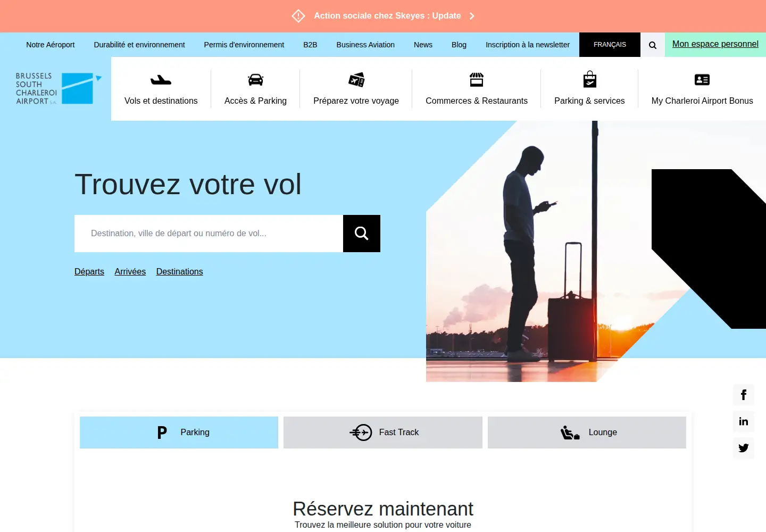Click the Arrivées link
The image size is (766, 532).
[130, 271]
